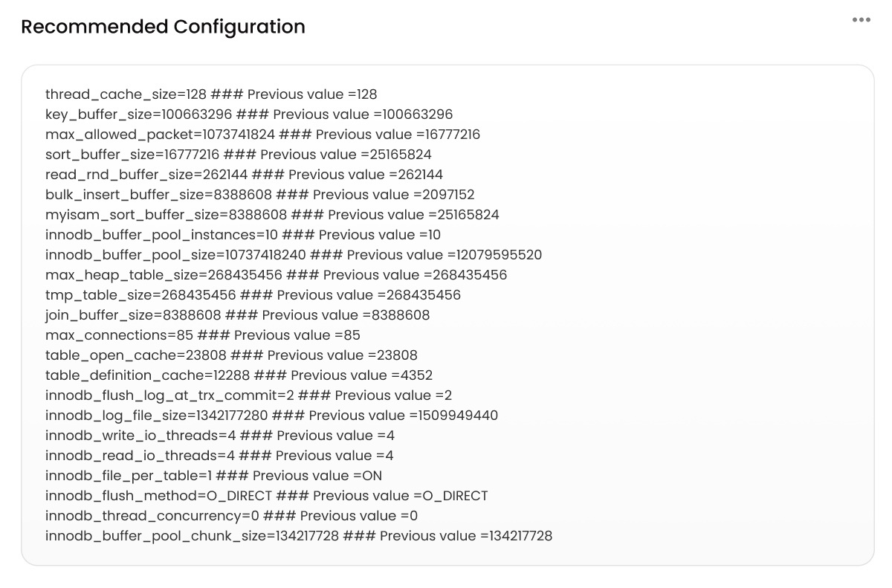Select the sort_buffer_size=16777216 line
Screen dimensions: 892x588
[x=239, y=155]
